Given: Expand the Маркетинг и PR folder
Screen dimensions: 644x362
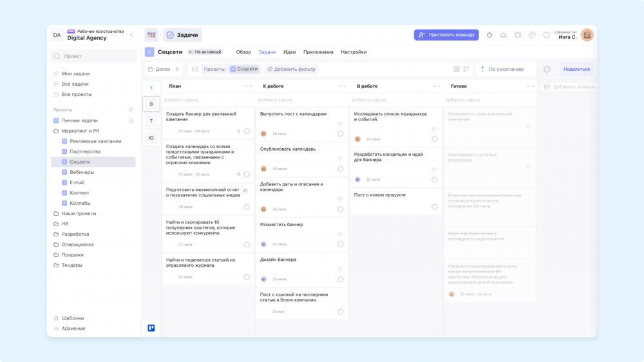Looking at the screenshot, I should (77, 131).
